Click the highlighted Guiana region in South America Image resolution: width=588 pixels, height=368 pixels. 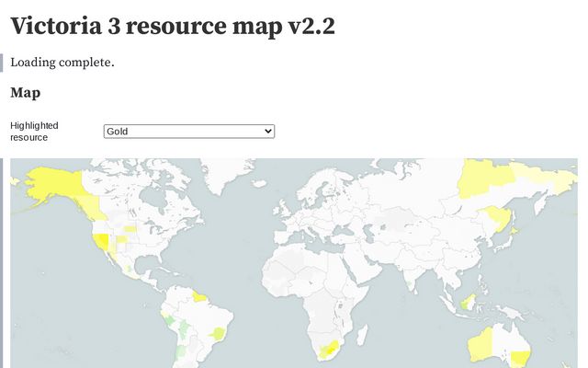[200, 296]
